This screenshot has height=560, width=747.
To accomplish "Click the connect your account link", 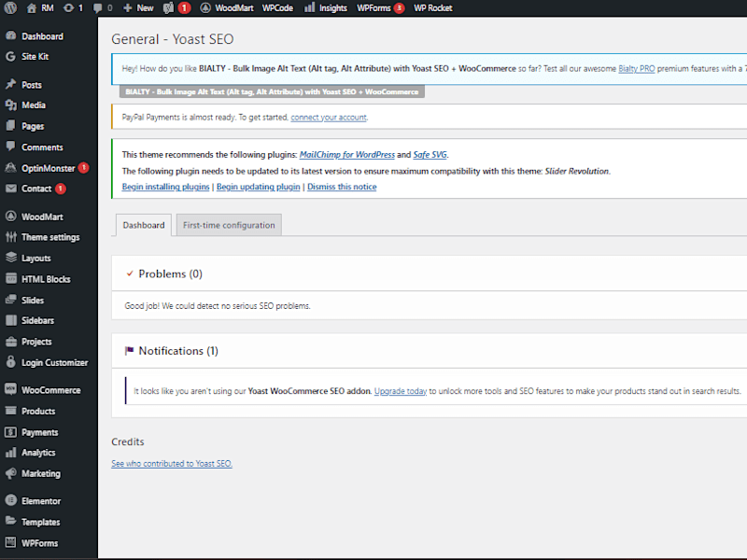I will [x=329, y=118].
